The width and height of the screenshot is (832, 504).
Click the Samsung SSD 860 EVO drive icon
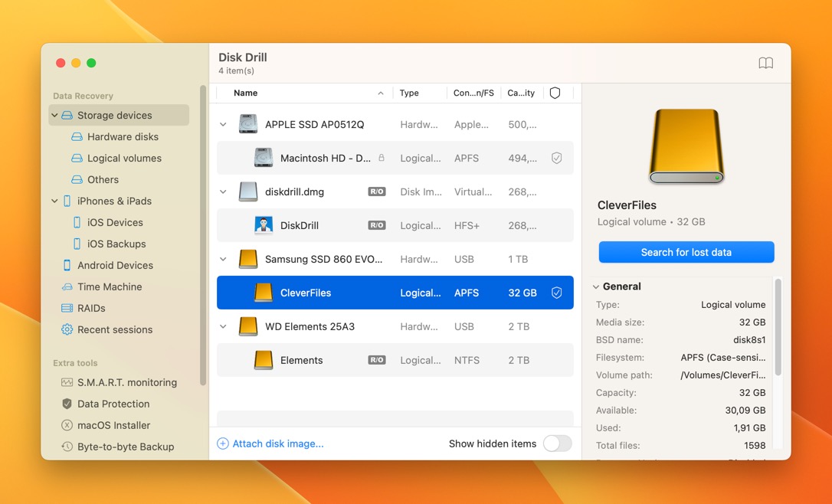coord(247,259)
